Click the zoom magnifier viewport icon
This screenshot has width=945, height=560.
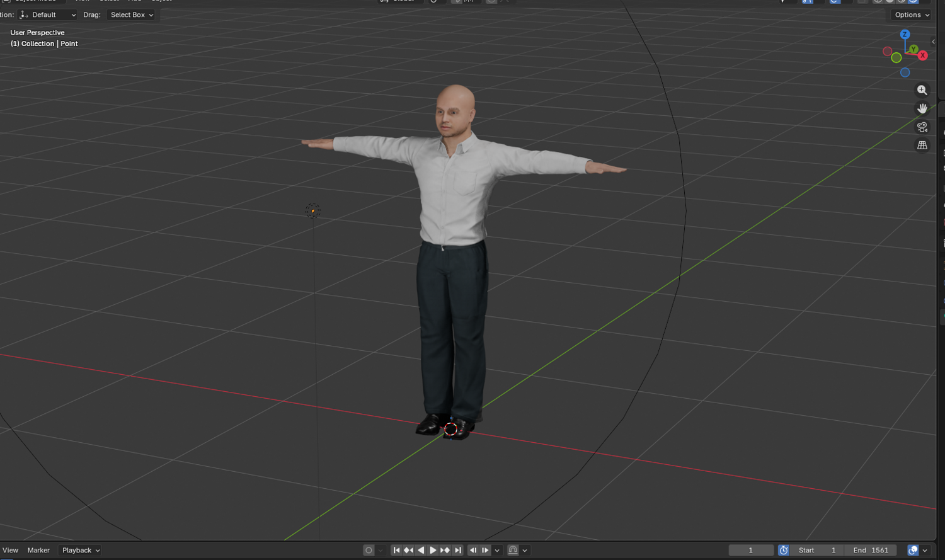coord(922,90)
